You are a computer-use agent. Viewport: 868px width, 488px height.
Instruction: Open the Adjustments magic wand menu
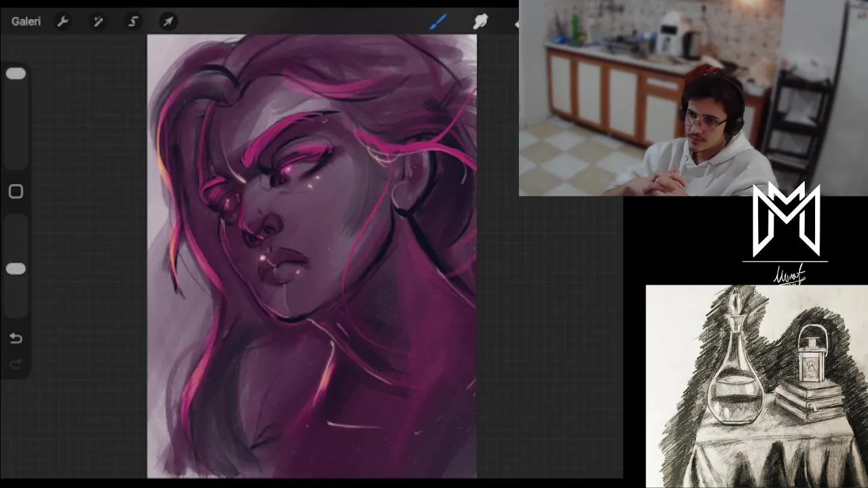tap(98, 22)
